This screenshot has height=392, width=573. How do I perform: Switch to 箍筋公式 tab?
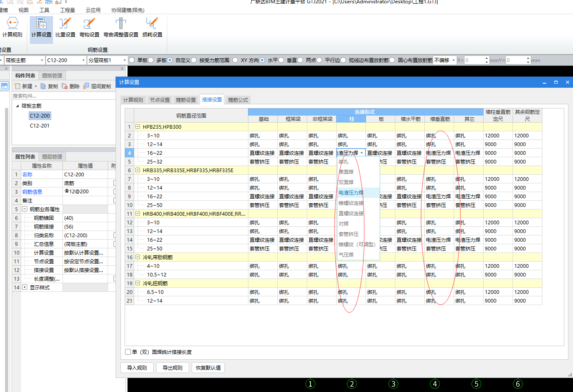238,100
